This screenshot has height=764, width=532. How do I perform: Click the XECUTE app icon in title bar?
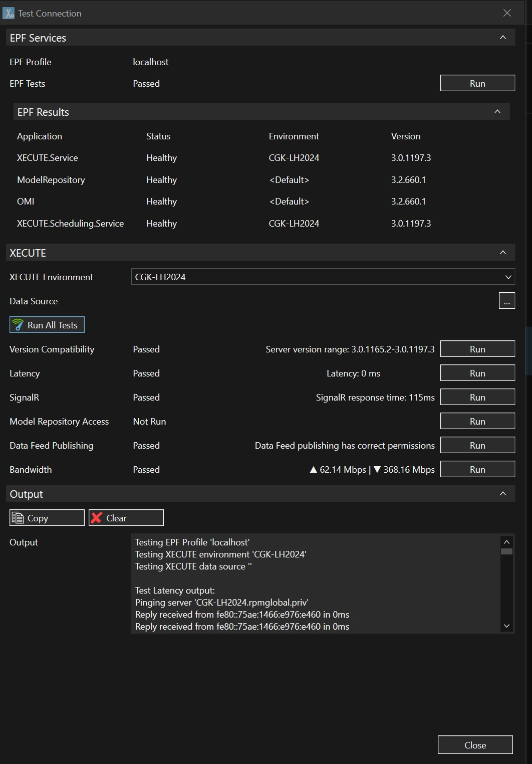point(9,13)
